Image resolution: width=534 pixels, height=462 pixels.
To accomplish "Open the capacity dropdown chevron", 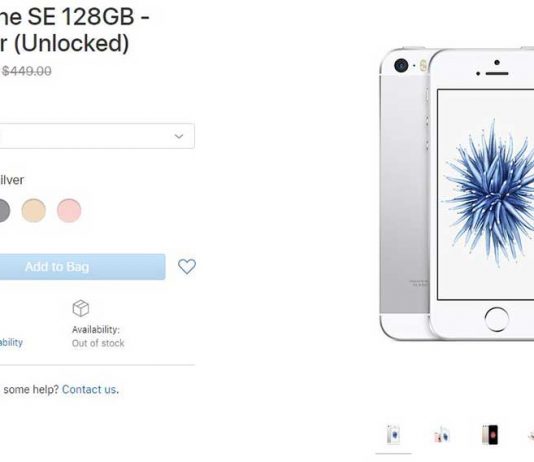I will [x=179, y=136].
